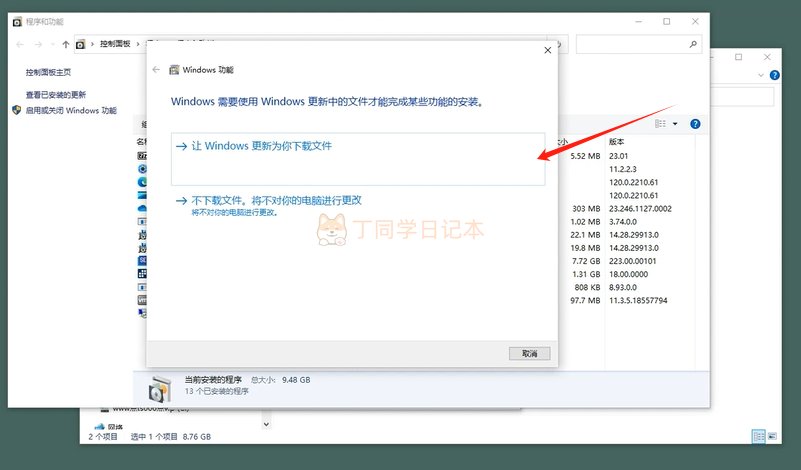Click 选中 1 个项目 8.76 GB status text

click(x=171, y=437)
